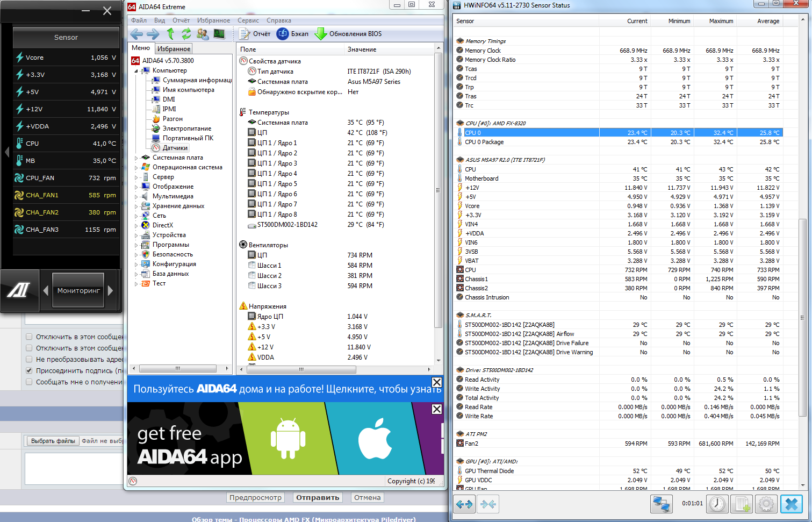Open the AIDA64 monitor graph toolbar icon
The image size is (812, 522).
point(219,34)
